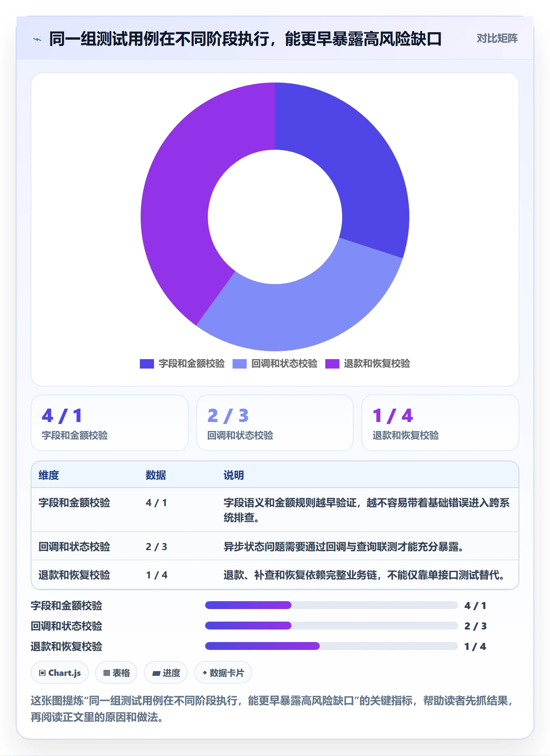This screenshot has height=756, width=550.
Task: Click the 数据 column header
Action: 156,475
